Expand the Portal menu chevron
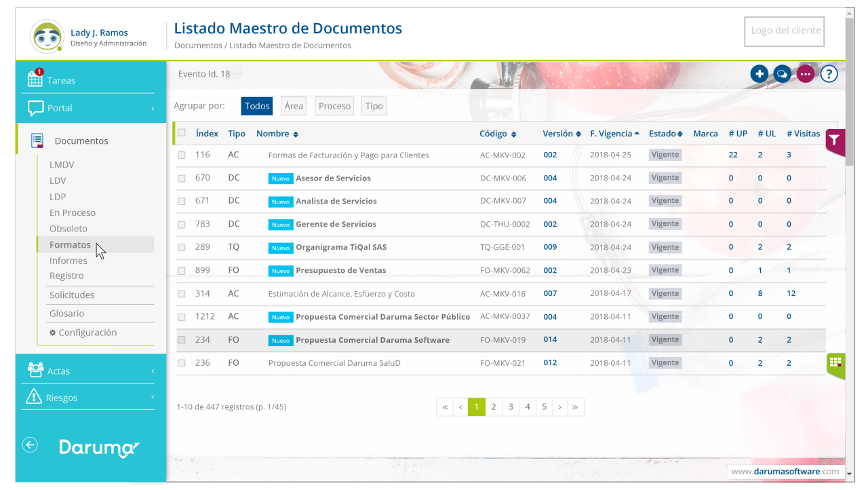 pos(153,109)
